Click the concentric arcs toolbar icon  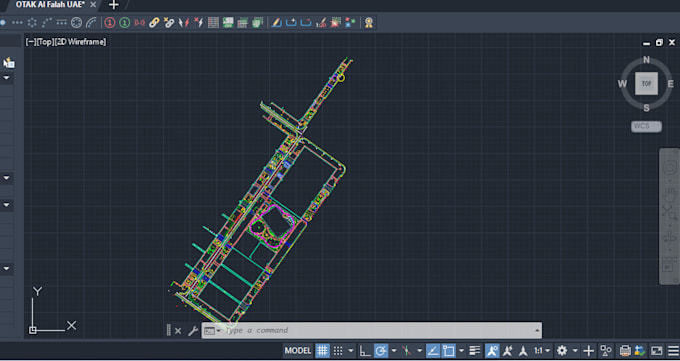pos(91,22)
